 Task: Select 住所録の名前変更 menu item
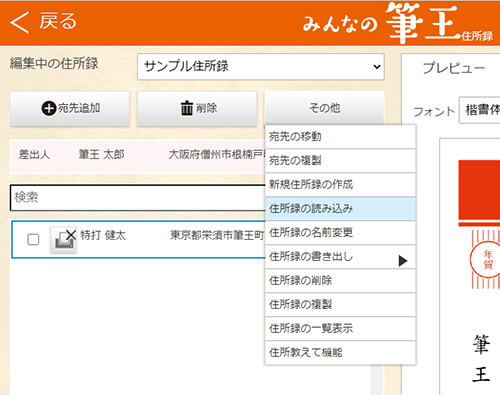(x=340, y=233)
